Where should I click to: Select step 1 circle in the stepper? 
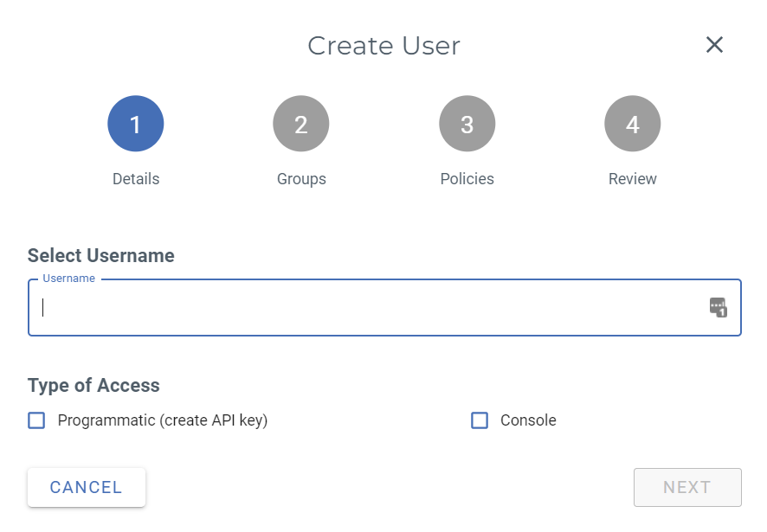click(136, 125)
